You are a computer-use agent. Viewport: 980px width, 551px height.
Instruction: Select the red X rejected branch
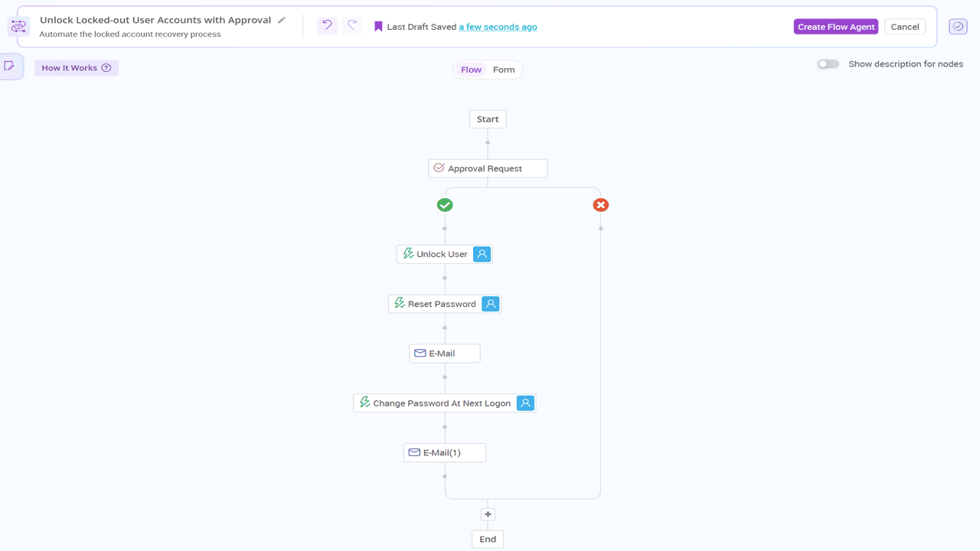tap(600, 204)
